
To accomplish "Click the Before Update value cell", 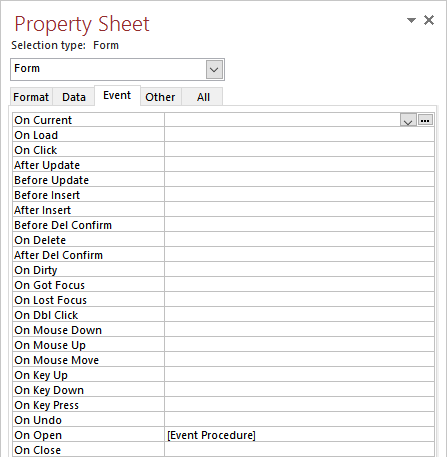I will tap(299, 180).
